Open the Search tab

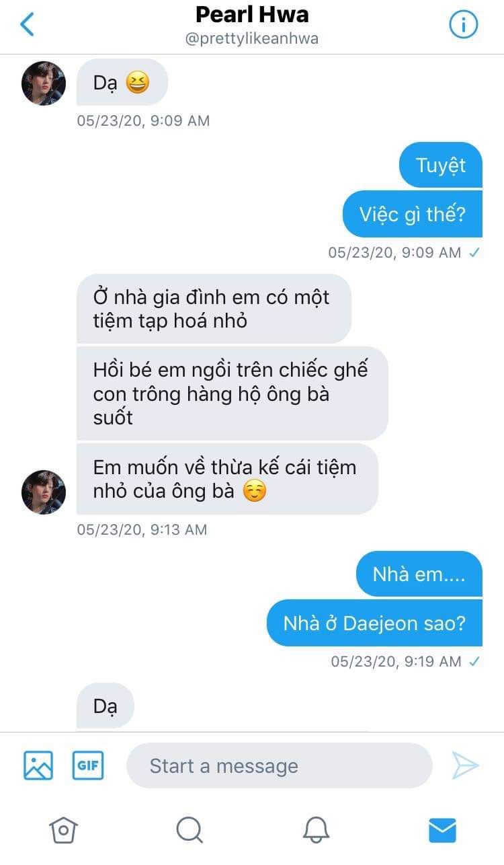click(x=190, y=829)
